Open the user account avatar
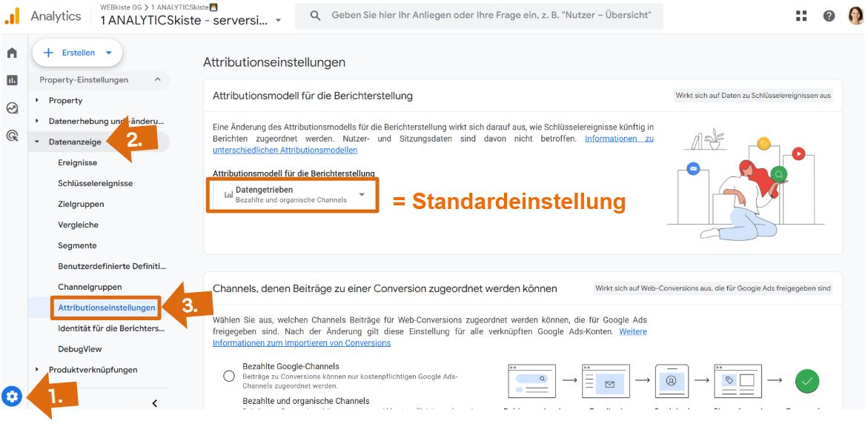Screen dimensions: 868x424 click(856, 16)
